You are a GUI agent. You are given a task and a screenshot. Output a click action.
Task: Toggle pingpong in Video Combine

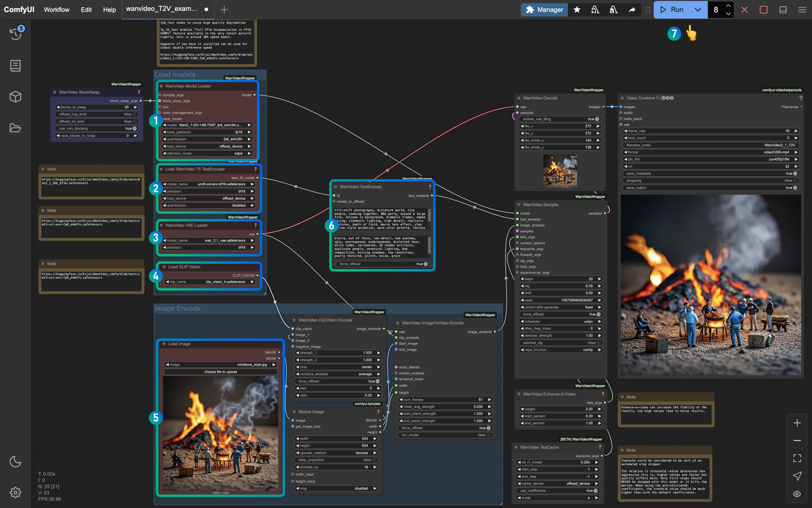click(x=711, y=181)
